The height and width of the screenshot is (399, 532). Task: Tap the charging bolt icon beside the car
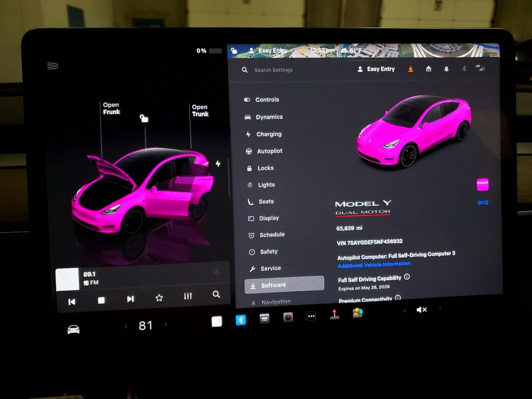[x=218, y=164]
